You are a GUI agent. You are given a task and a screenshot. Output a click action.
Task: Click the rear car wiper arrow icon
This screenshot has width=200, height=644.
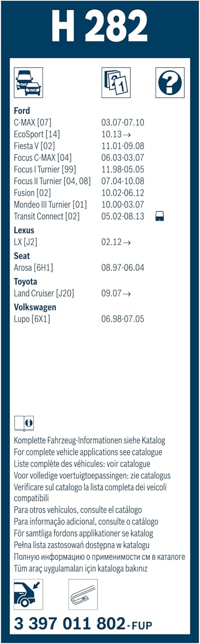coord(28,594)
